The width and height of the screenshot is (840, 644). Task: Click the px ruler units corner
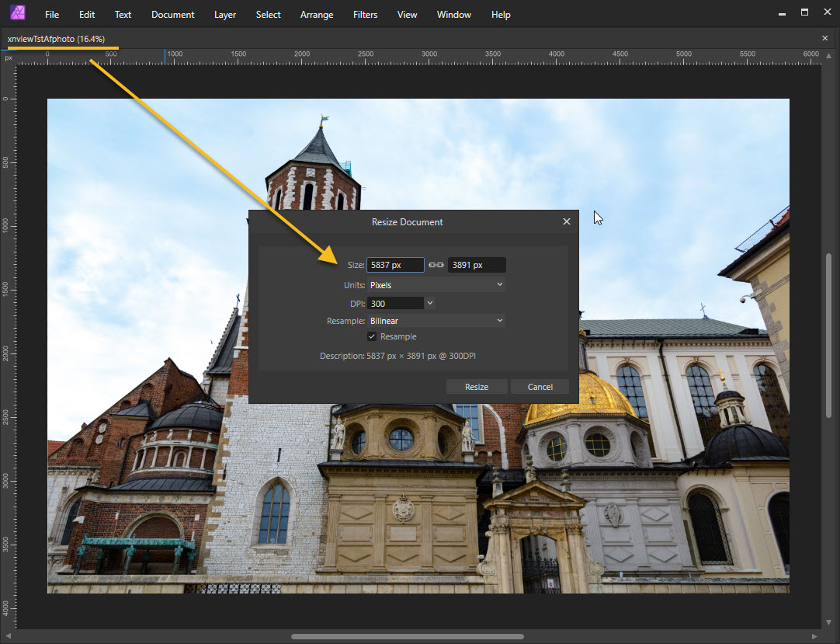click(x=9, y=58)
